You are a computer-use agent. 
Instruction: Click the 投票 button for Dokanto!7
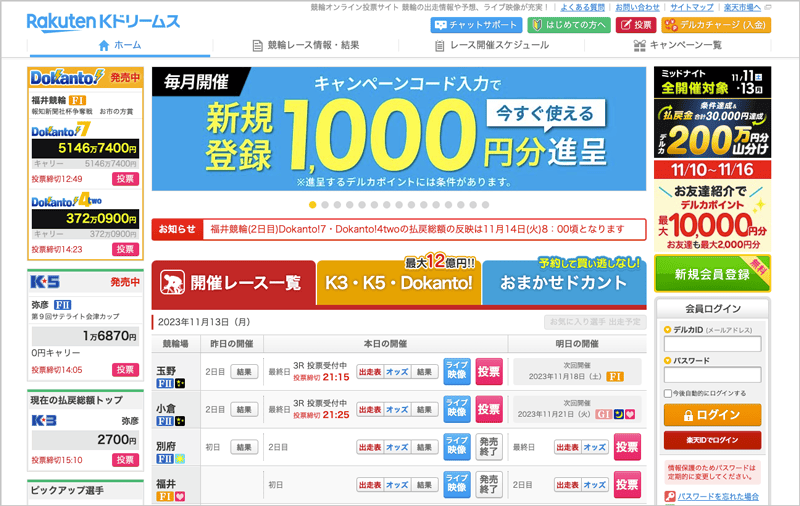click(x=126, y=179)
